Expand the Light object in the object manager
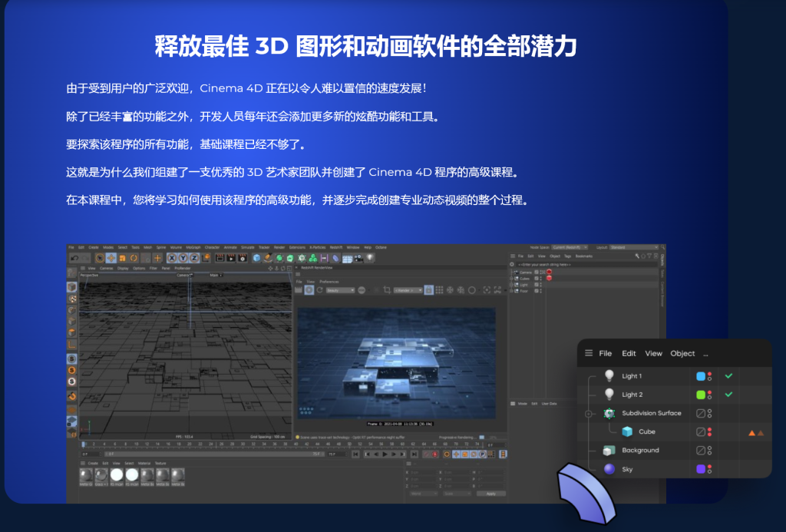Viewport: 786px width, 532px height. tap(512, 285)
